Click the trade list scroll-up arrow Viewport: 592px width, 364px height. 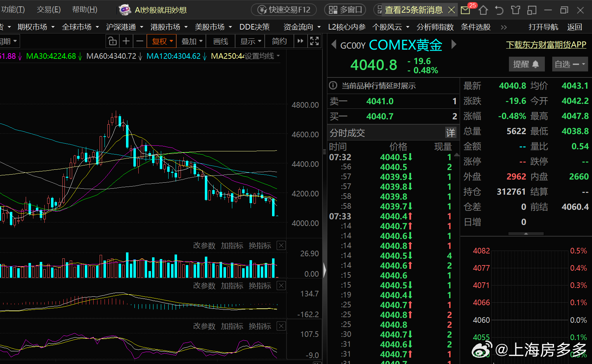457,155
